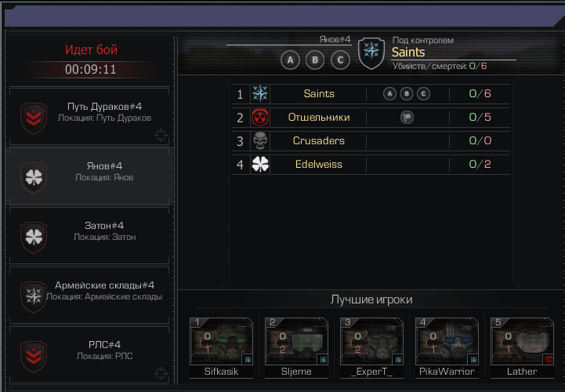Image resolution: width=565 pixels, height=392 pixels.
Task: Click the Crusaders skull clan icon
Action: 260,140
